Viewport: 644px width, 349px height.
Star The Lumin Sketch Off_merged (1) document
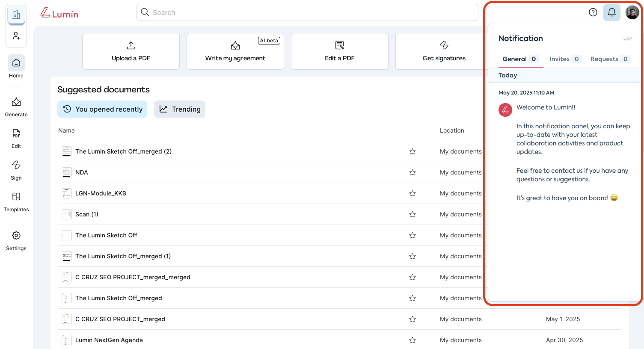click(x=413, y=256)
